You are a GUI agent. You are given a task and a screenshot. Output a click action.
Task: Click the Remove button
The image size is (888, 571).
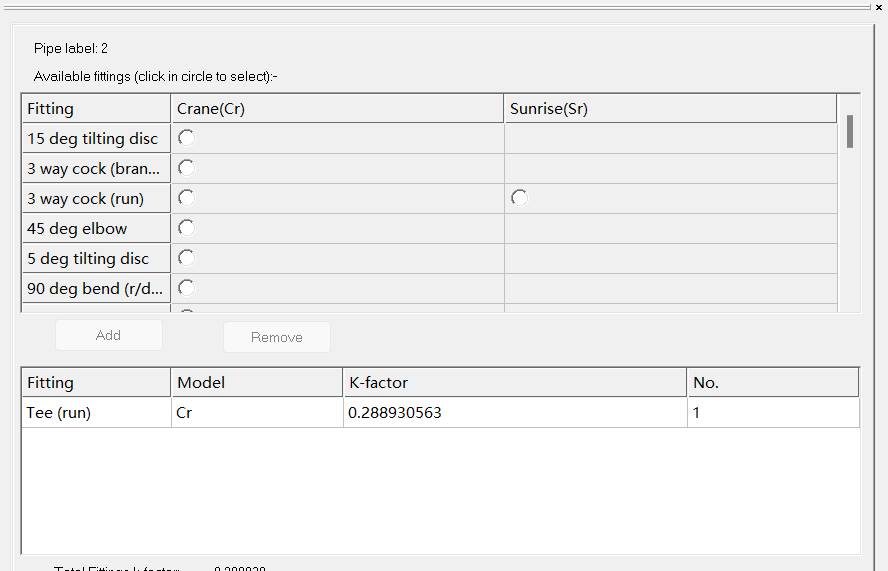pos(277,337)
